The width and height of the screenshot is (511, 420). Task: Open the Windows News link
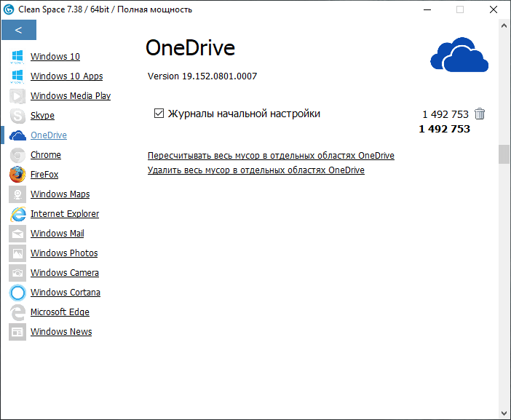pyautogui.click(x=61, y=332)
